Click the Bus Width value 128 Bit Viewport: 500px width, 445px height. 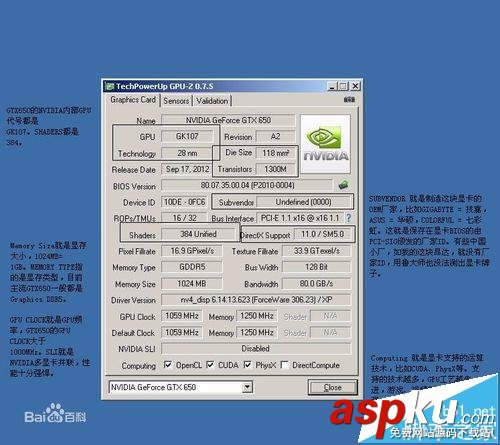[316, 267]
